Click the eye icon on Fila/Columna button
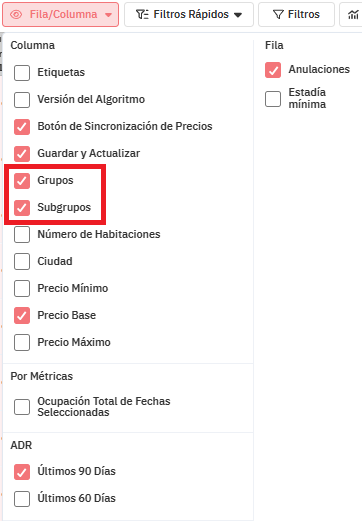Screen dimensions: 362x521 [16, 15]
